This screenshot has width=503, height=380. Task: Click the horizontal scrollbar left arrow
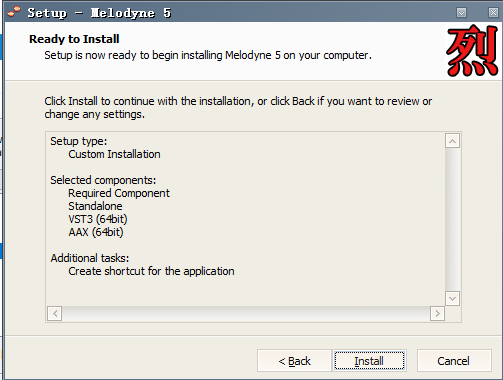click(x=55, y=313)
